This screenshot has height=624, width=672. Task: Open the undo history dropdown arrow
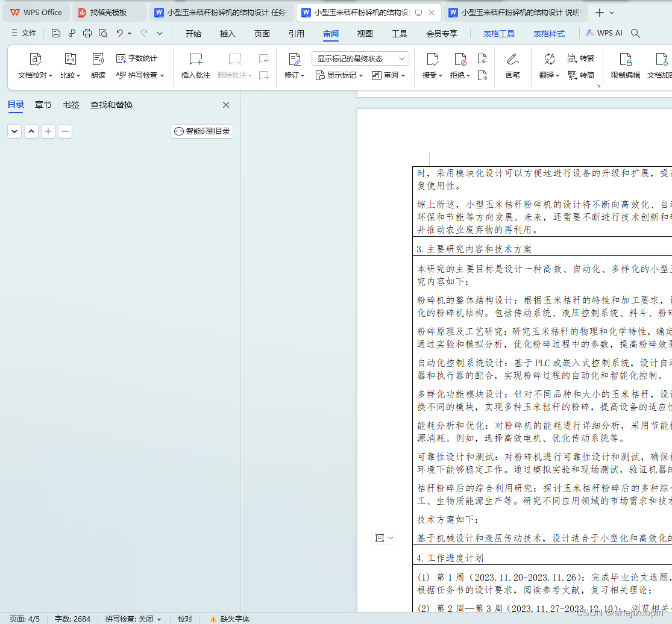coord(130,33)
